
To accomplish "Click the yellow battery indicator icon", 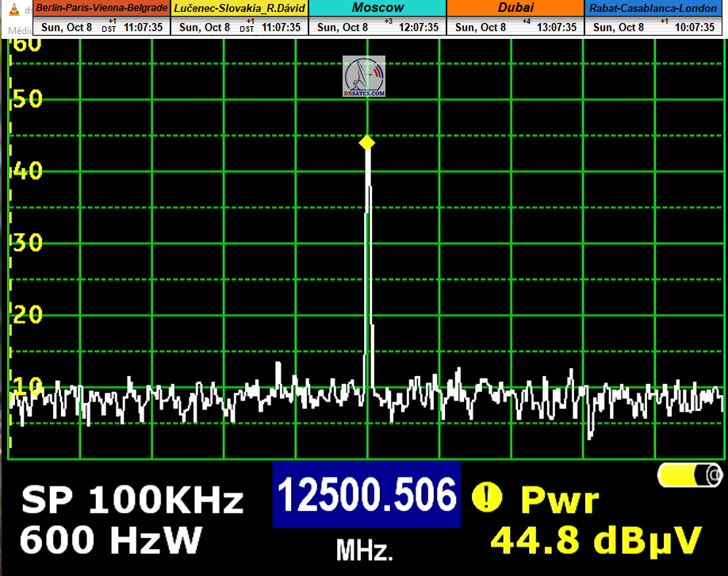I will (x=689, y=475).
